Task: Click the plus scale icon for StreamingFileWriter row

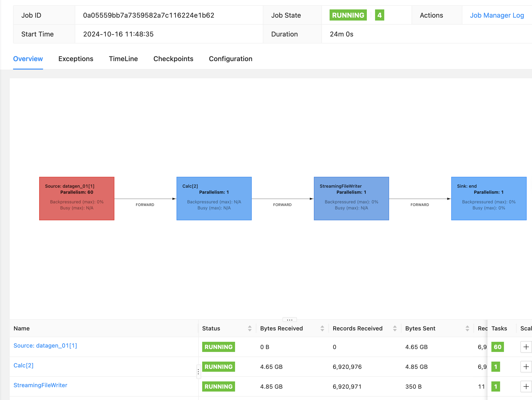Action: pyautogui.click(x=526, y=386)
